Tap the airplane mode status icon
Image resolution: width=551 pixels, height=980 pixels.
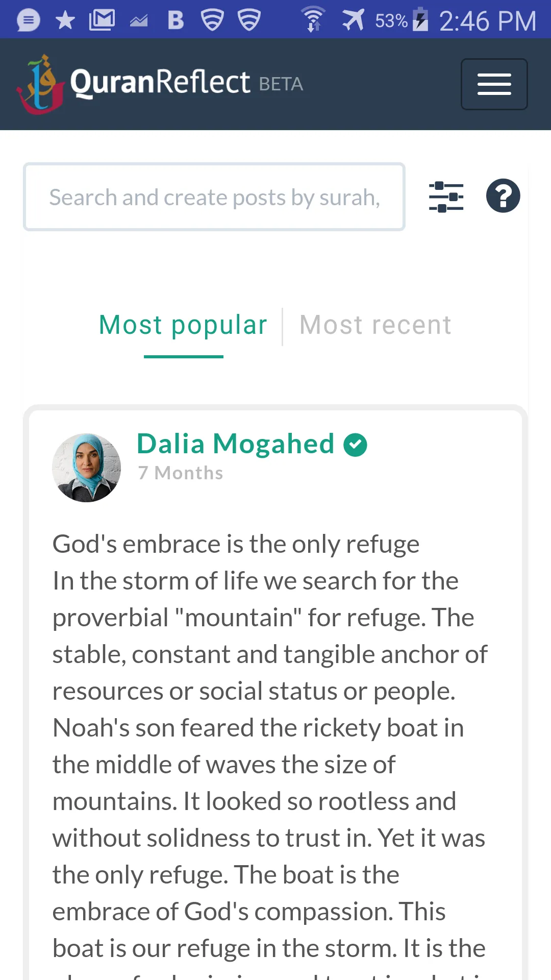click(x=353, y=20)
